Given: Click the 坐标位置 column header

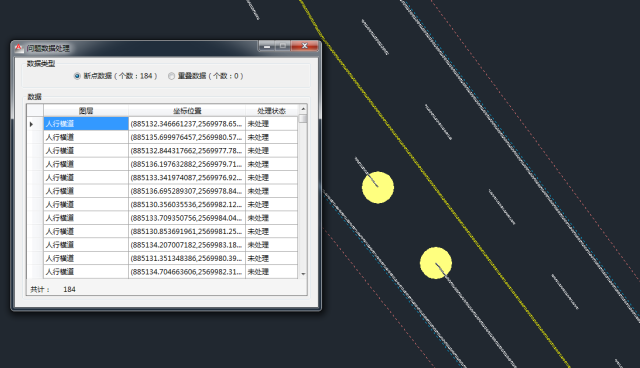Looking at the screenshot, I should [x=187, y=111].
